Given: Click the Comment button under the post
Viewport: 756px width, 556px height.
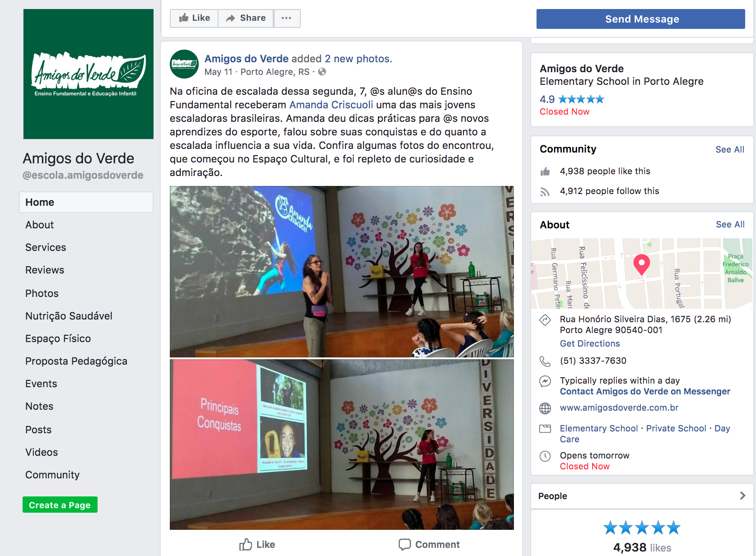Looking at the screenshot, I should click(x=429, y=544).
